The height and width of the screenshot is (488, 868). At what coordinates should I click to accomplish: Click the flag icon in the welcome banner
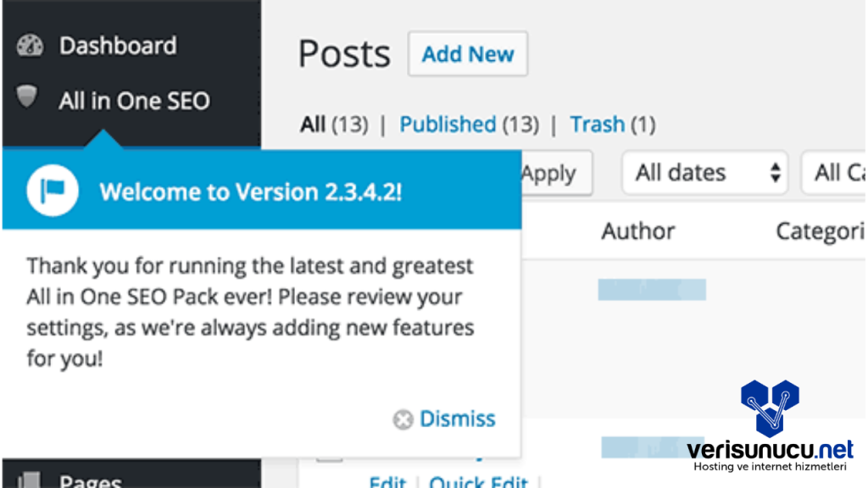(x=52, y=191)
